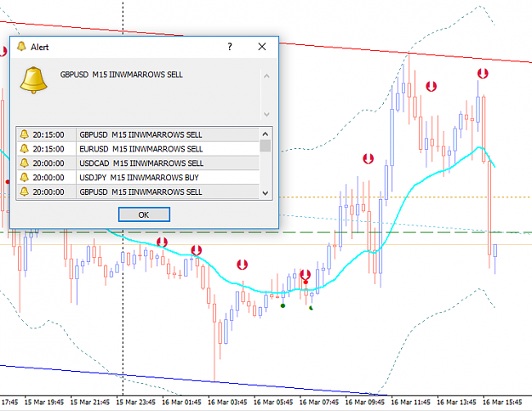Close the Alert dialog with the X
532x411 pixels.
click(262, 47)
